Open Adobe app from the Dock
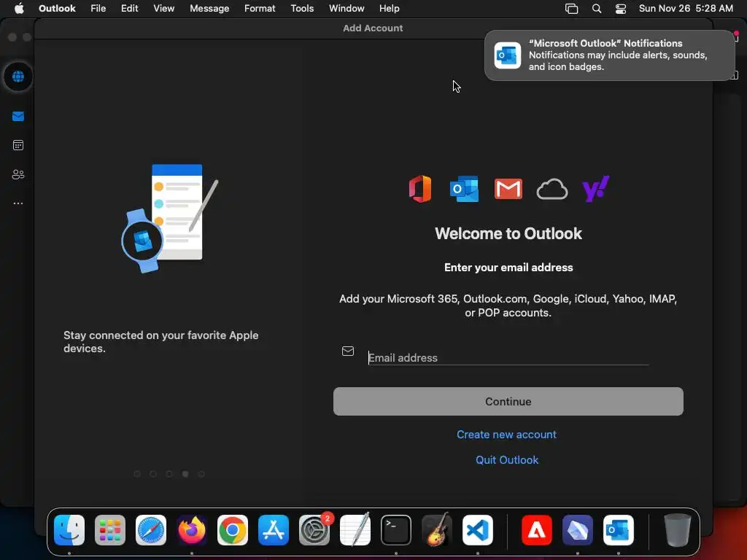 click(x=537, y=530)
